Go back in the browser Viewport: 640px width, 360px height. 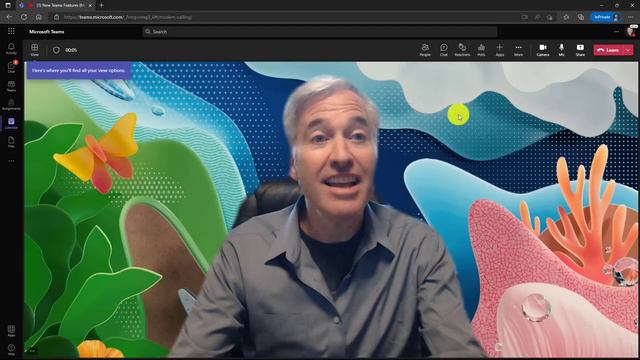pyautogui.click(x=9, y=17)
